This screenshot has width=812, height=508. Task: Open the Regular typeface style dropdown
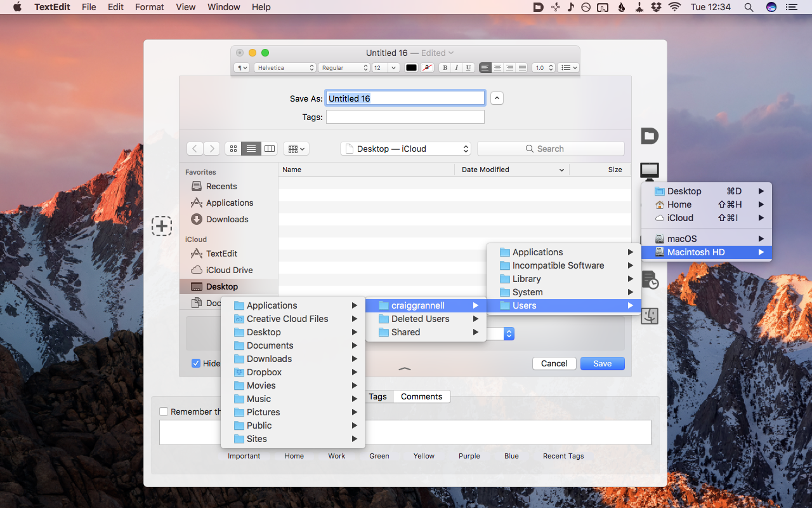pyautogui.click(x=344, y=68)
